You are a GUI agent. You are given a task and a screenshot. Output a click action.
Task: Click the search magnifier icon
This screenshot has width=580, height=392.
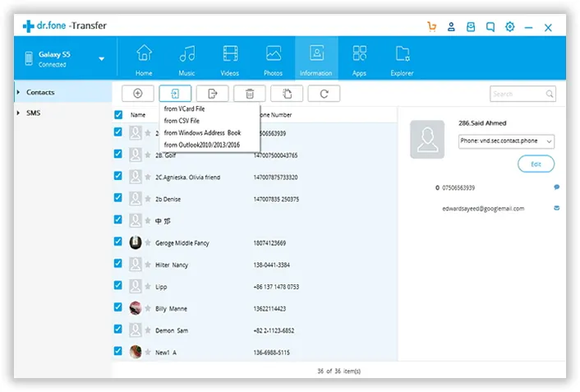(550, 94)
